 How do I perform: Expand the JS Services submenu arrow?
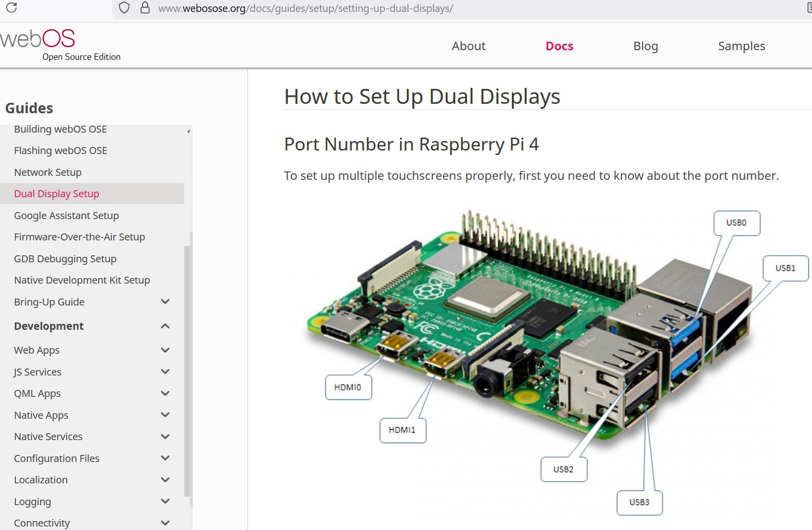[165, 372]
